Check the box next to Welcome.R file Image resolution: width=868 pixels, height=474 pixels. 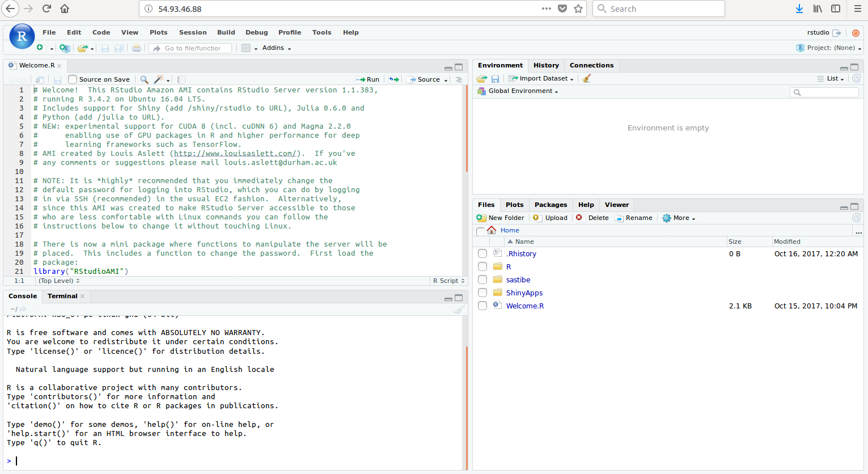482,306
